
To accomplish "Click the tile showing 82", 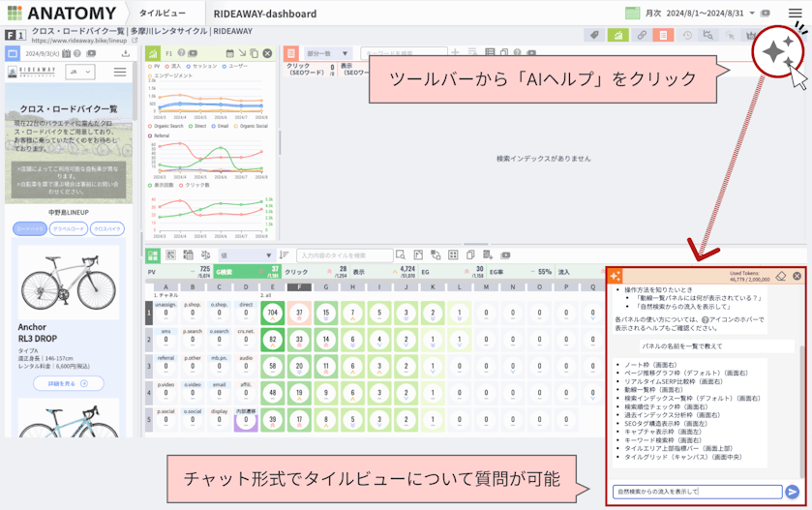I will (x=272, y=340).
